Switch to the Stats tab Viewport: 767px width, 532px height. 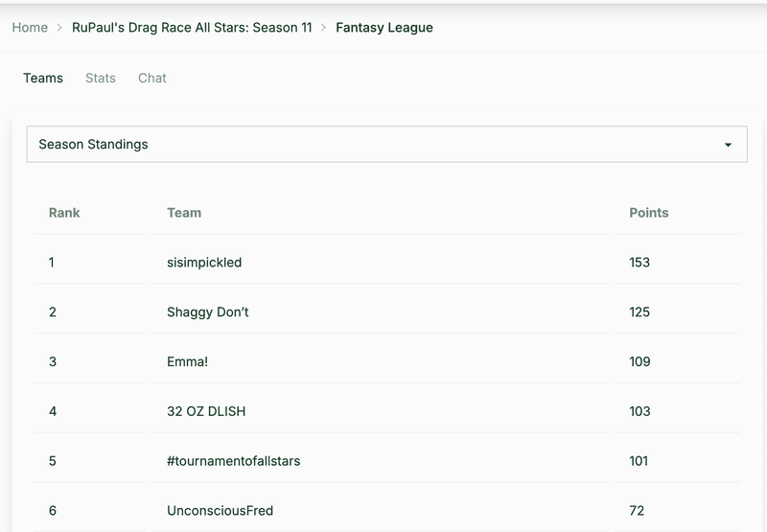[x=101, y=79]
